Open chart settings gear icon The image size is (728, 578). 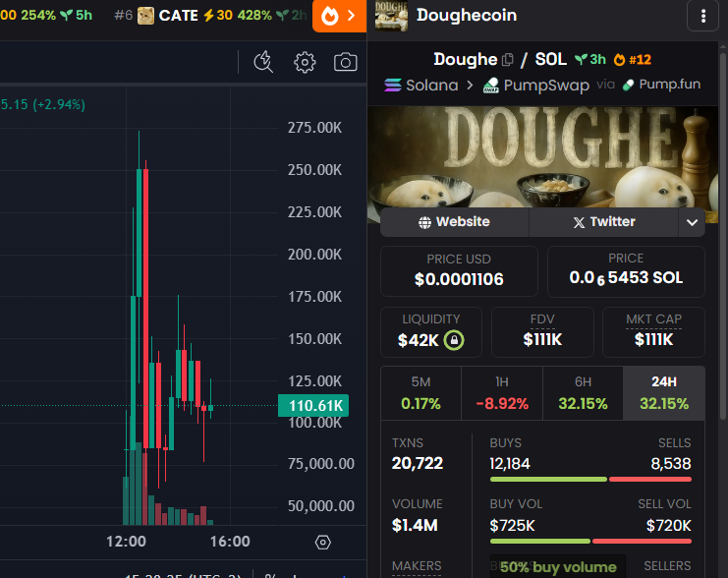pos(305,62)
